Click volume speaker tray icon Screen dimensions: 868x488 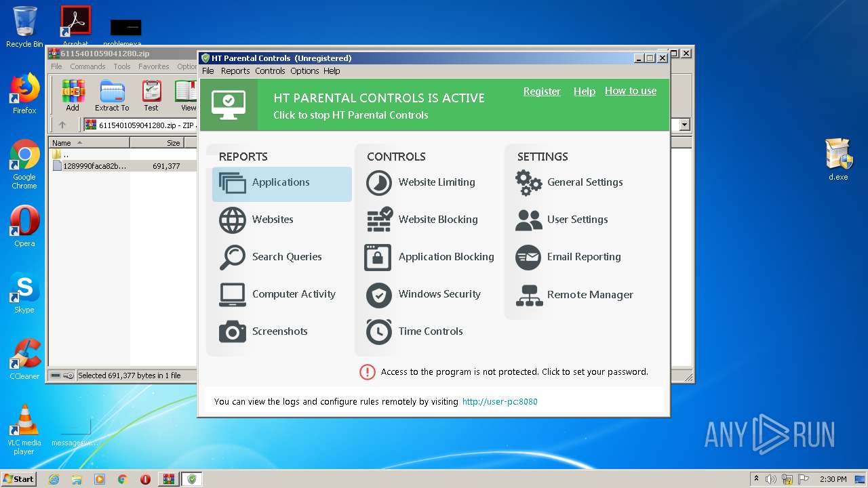pyautogui.click(x=772, y=479)
